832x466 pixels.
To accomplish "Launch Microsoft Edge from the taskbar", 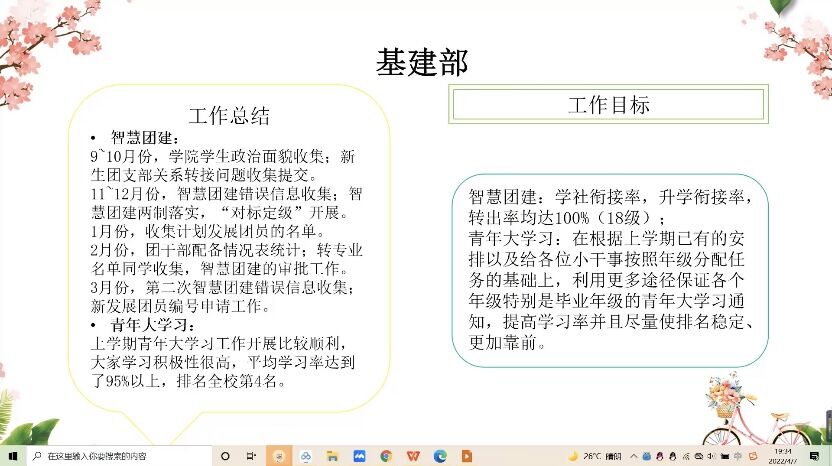I will (440, 456).
